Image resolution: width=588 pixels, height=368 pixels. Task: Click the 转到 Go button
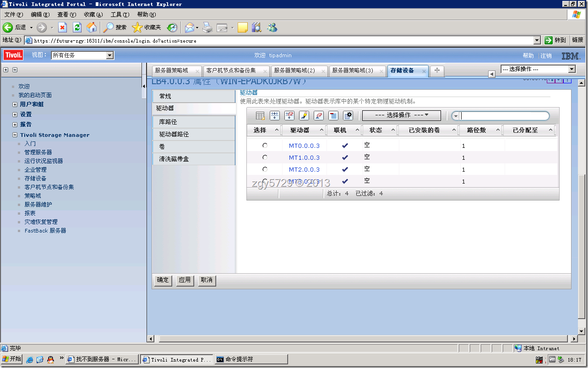555,40
